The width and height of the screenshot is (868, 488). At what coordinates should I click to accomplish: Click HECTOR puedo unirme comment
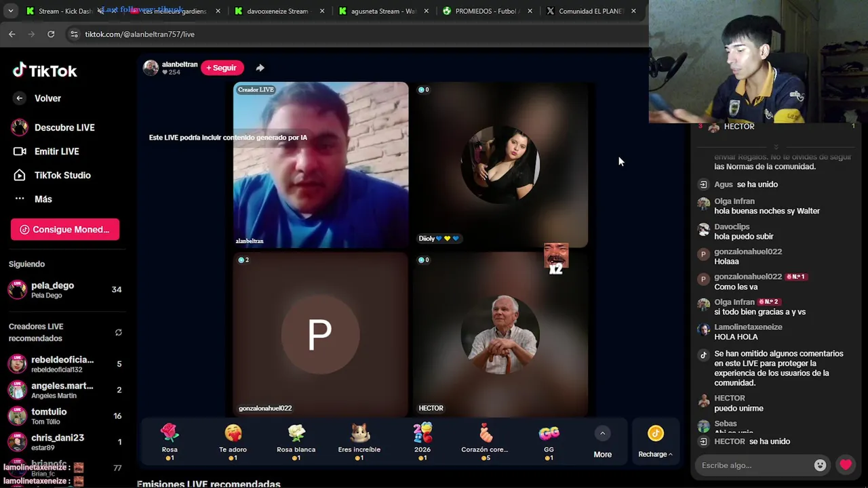738,408
